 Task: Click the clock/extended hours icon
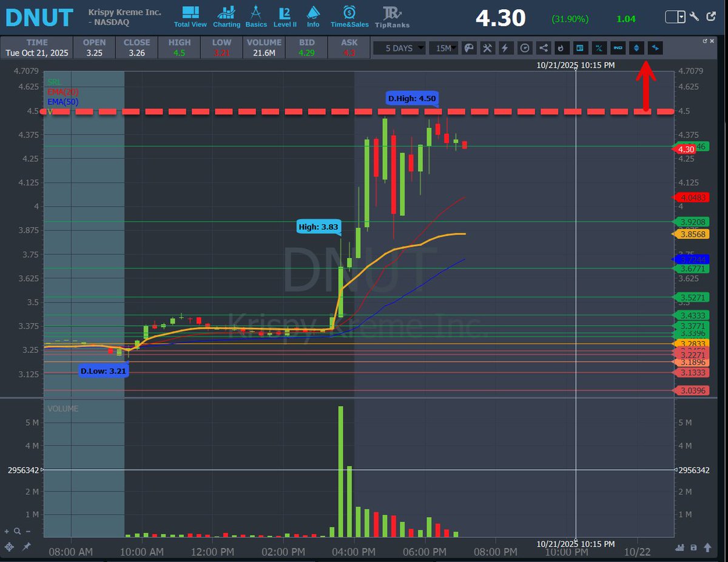[x=524, y=48]
